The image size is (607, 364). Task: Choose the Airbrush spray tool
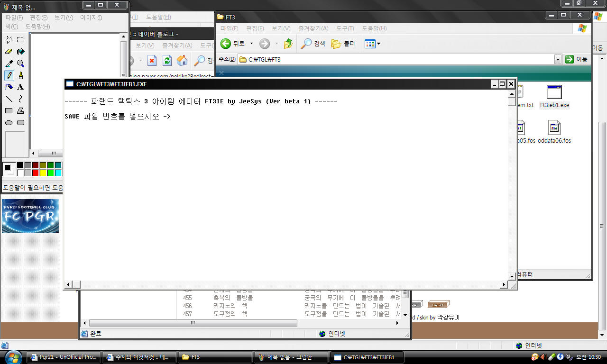(x=9, y=87)
